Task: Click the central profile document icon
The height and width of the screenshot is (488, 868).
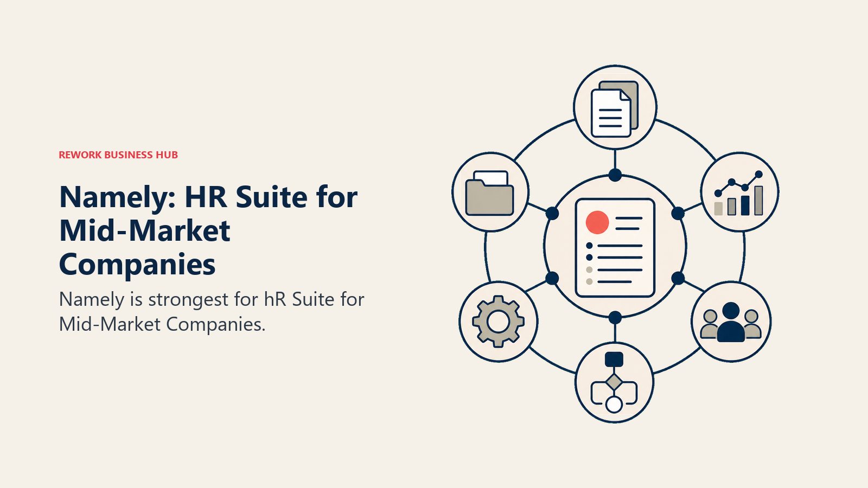Action: 615,248
